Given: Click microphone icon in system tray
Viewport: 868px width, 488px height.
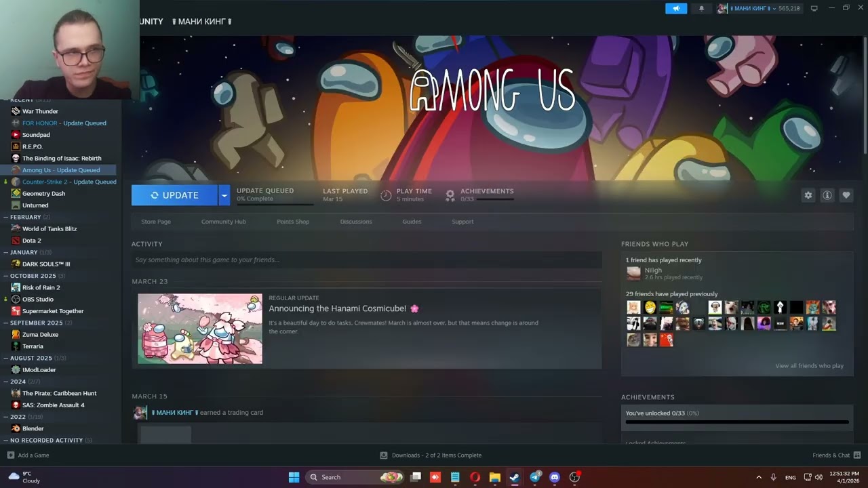Looking at the screenshot, I should point(774,477).
